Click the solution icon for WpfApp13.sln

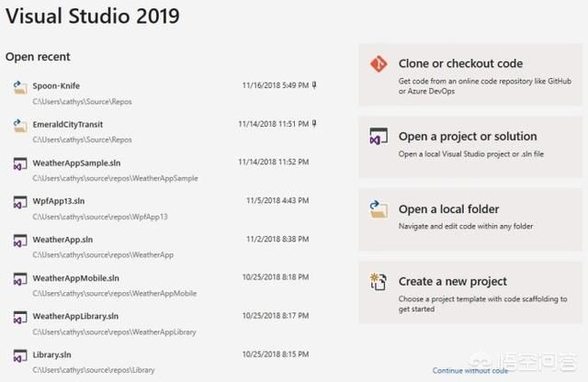click(x=20, y=202)
